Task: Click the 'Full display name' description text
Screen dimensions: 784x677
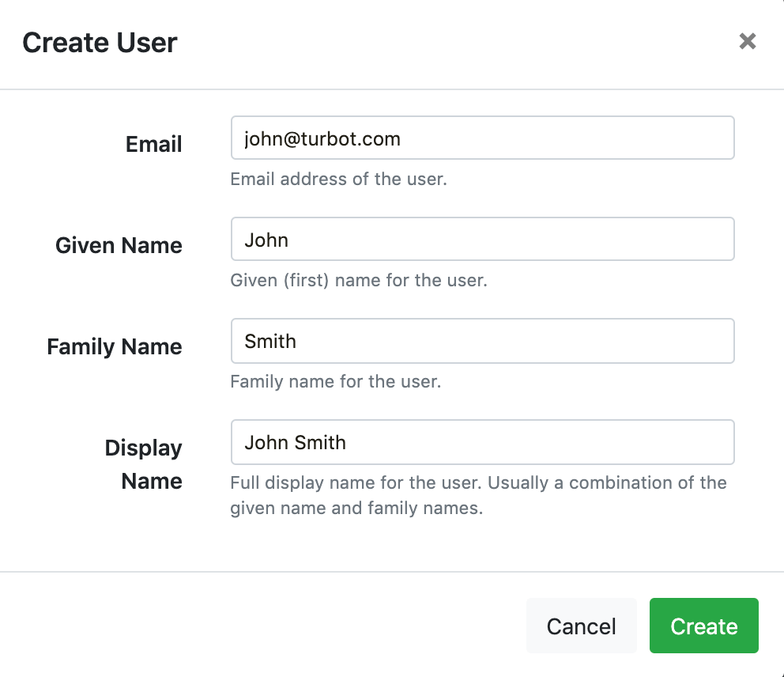Action: click(x=478, y=495)
